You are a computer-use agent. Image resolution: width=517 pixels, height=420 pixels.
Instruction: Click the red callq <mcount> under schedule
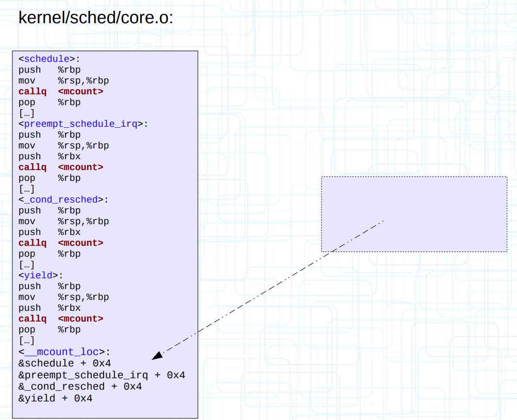tap(61, 91)
